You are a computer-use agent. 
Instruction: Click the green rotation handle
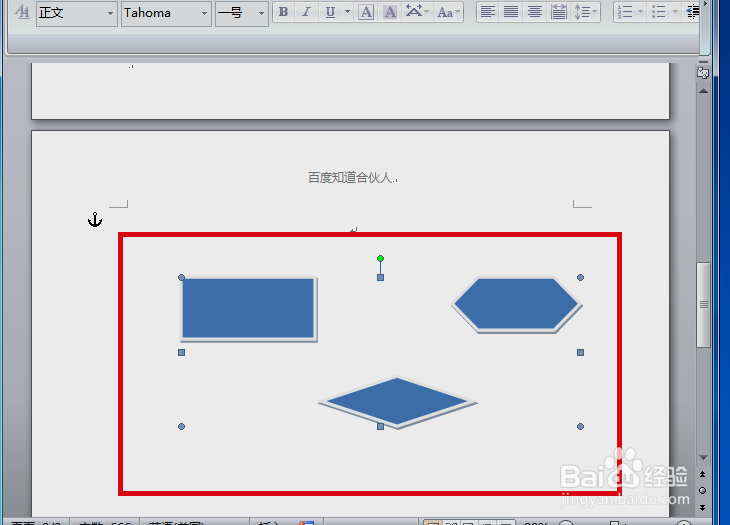point(380,258)
